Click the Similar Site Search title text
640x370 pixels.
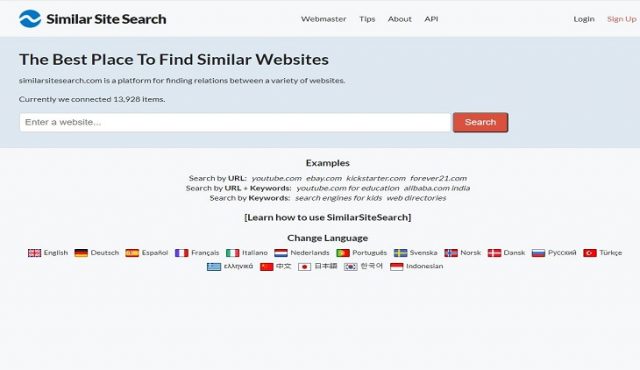tap(106, 19)
